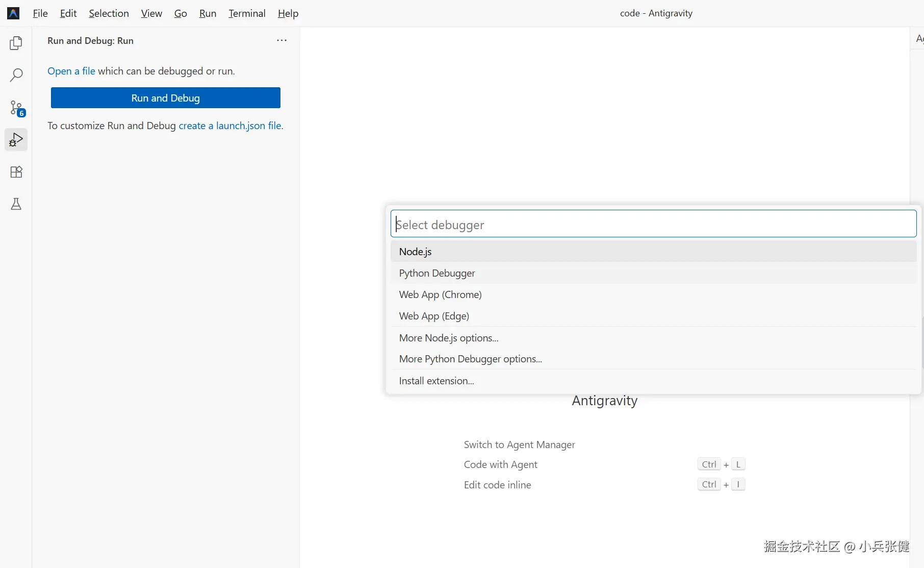Image resolution: width=924 pixels, height=568 pixels.
Task: Select Python Debugger option
Action: (654, 273)
